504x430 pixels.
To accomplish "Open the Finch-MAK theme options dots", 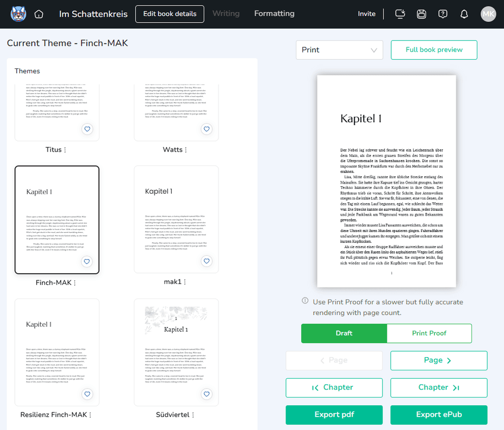I will click(x=75, y=283).
